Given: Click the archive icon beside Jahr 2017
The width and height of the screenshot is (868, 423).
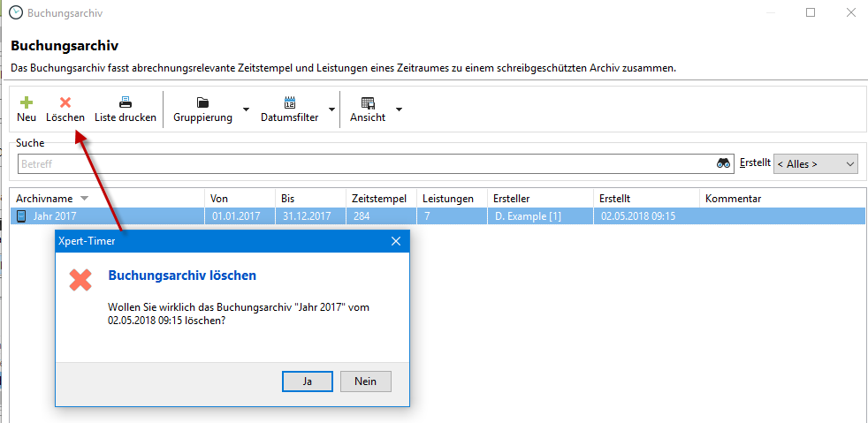Looking at the screenshot, I should [22, 215].
